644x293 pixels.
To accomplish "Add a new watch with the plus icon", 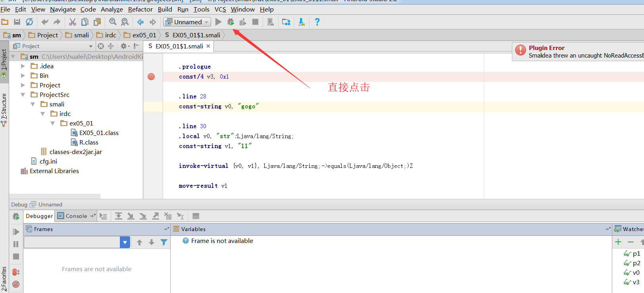I will point(618,242).
